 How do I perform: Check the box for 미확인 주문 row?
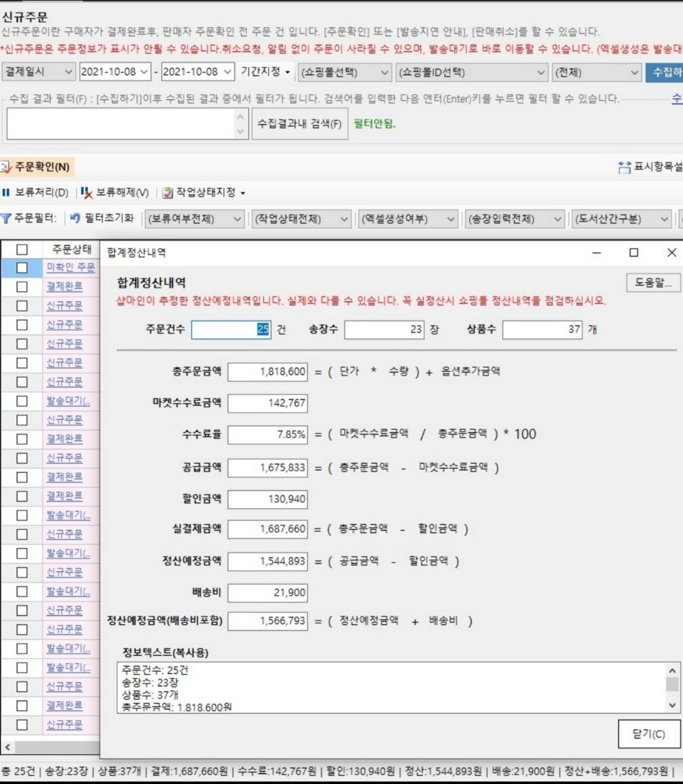tap(22, 268)
